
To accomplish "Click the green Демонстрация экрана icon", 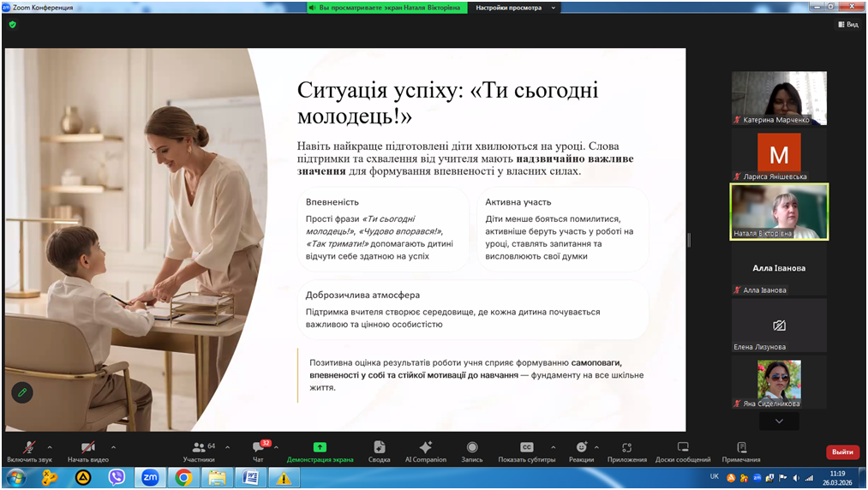I will coord(320,447).
